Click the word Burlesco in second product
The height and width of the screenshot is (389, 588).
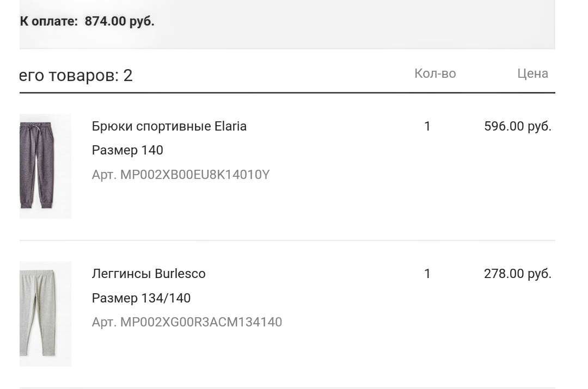180,274
